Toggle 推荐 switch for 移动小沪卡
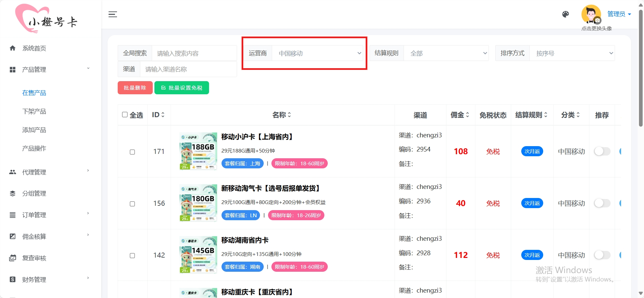Viewport: 644px width, 298px height. pos(602,152)
